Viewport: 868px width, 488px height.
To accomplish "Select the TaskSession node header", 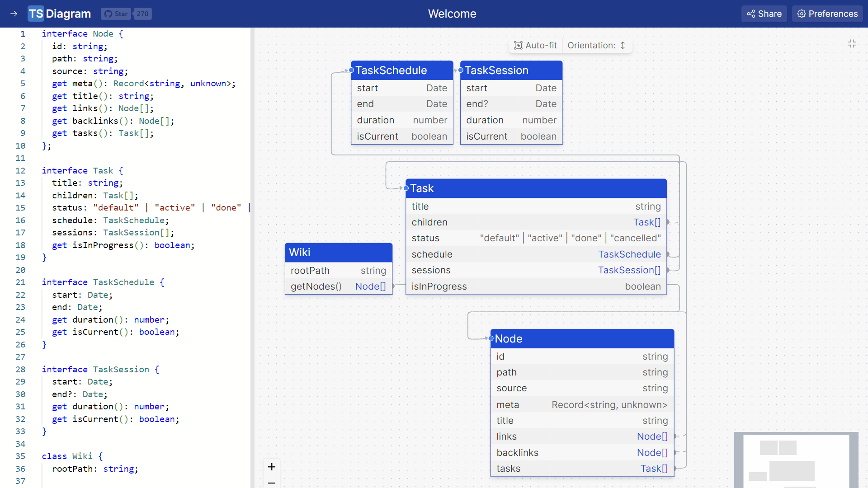I will click(511, 70).
